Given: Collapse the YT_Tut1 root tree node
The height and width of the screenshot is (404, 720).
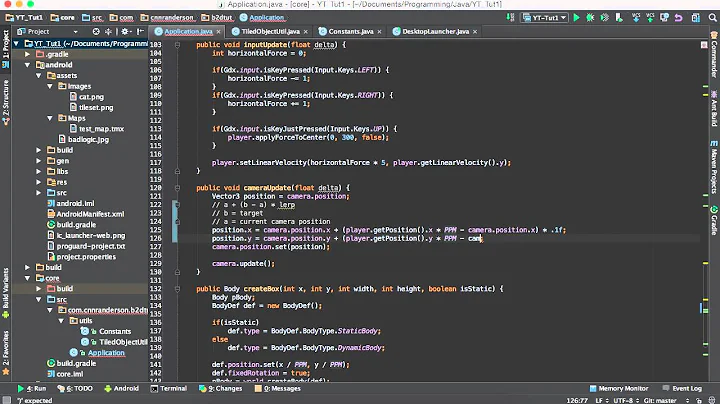Looking at the screenshot, I should pos(17,44).
